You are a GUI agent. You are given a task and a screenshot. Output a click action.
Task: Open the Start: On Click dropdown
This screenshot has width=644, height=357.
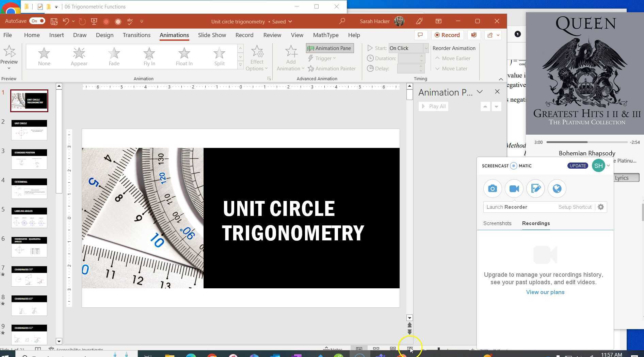[426, 48]
